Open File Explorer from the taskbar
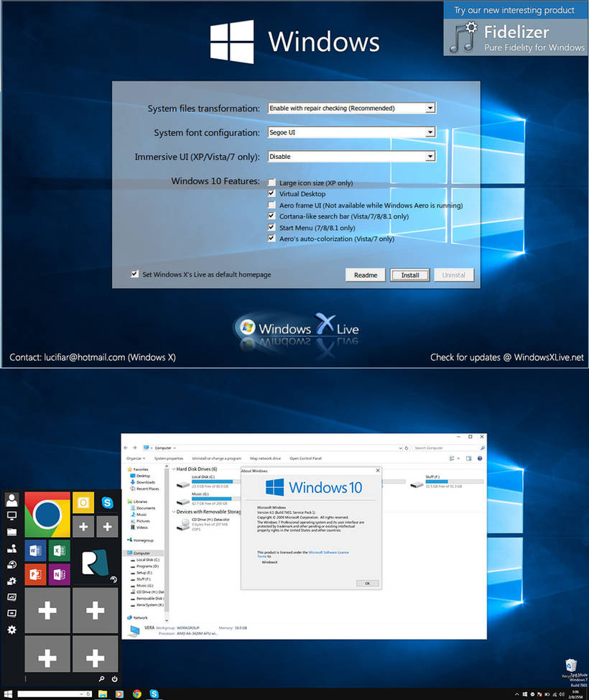The image size is (589, 700). click(103, 694)
